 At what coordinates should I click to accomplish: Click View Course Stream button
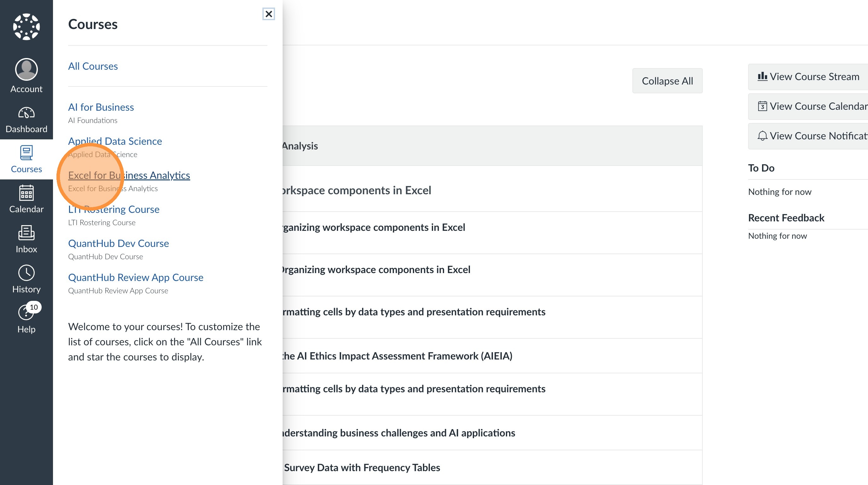click(809, 77)
